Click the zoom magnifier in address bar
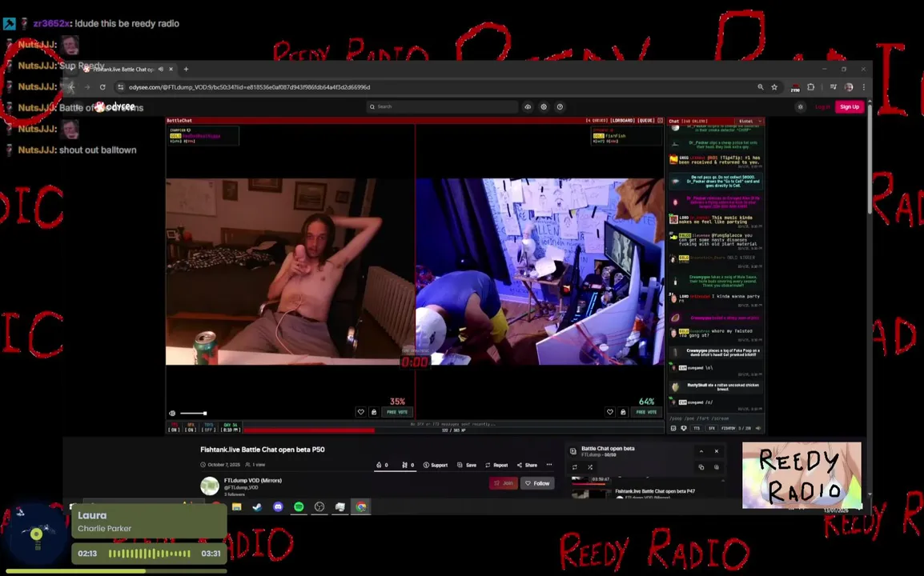 [760, 87]
